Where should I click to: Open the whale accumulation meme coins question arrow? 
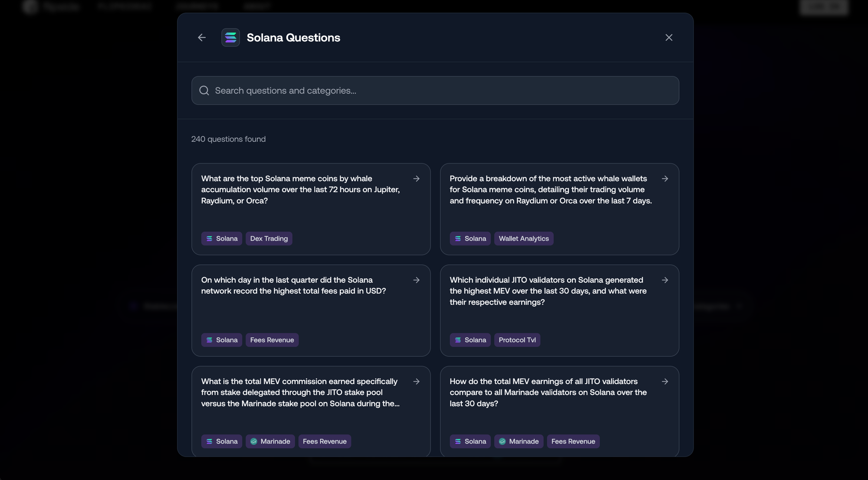point(416,179)
